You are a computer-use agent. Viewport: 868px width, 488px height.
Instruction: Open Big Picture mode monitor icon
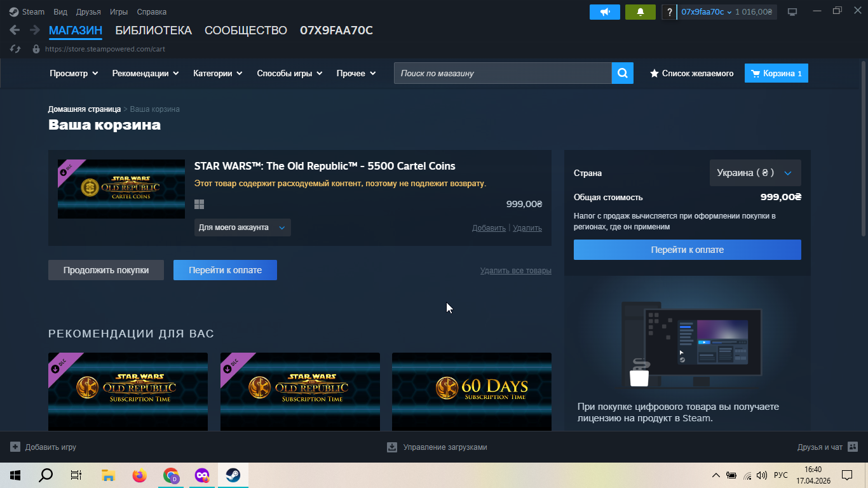pos(792,12)
